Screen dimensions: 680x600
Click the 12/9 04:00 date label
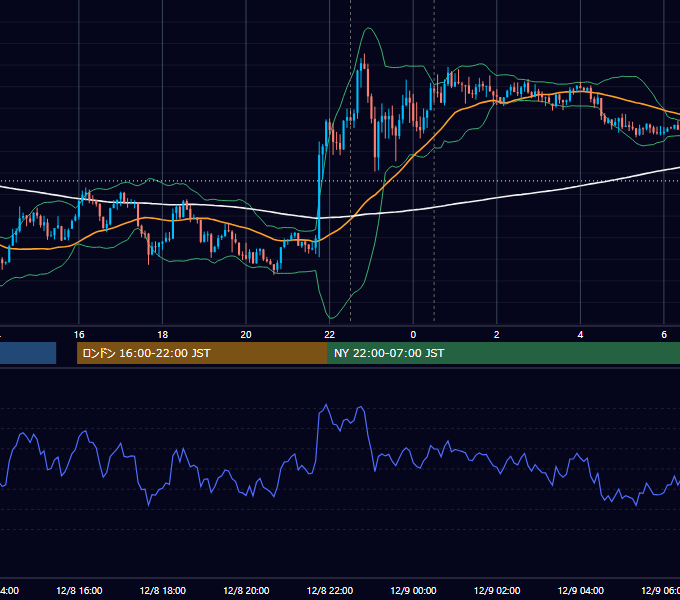pyautogui.click(x=580, y=590)
